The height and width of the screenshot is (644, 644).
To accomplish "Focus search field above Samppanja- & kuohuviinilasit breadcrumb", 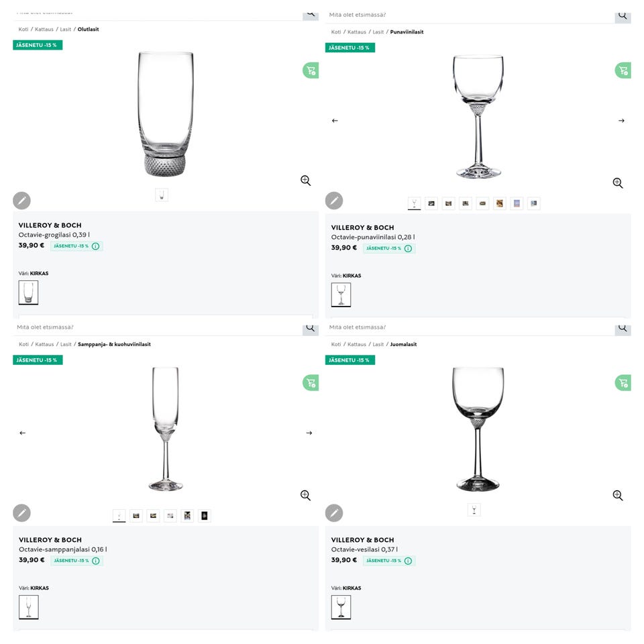I will coord(154,327).
